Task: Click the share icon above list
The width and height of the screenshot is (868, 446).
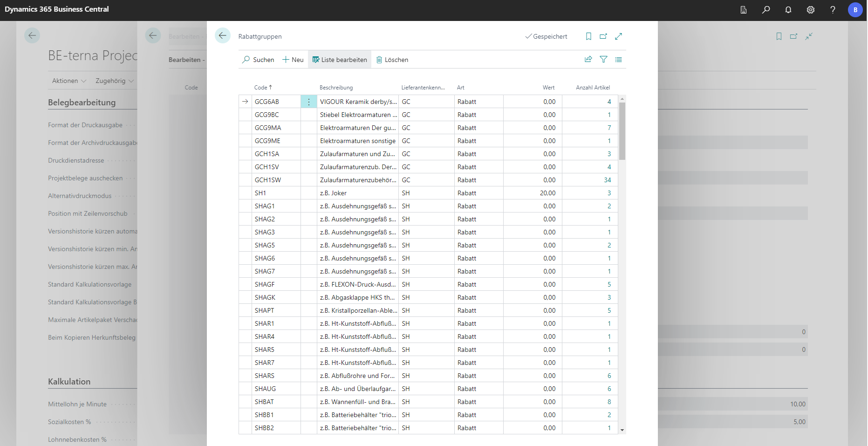Action: pyautogui.click(x=588, y=59)
